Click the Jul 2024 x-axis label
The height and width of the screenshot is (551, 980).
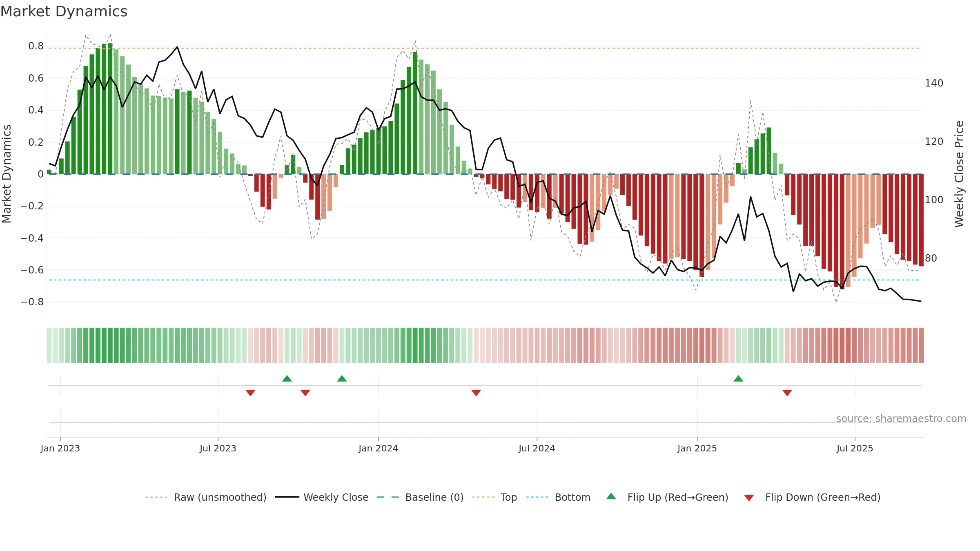[537, 448]
